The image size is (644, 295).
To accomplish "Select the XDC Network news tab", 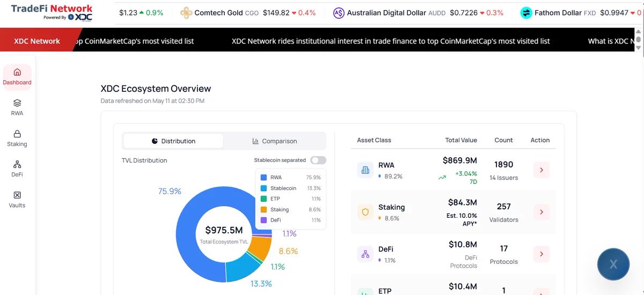I will click(x=37, y=41).
